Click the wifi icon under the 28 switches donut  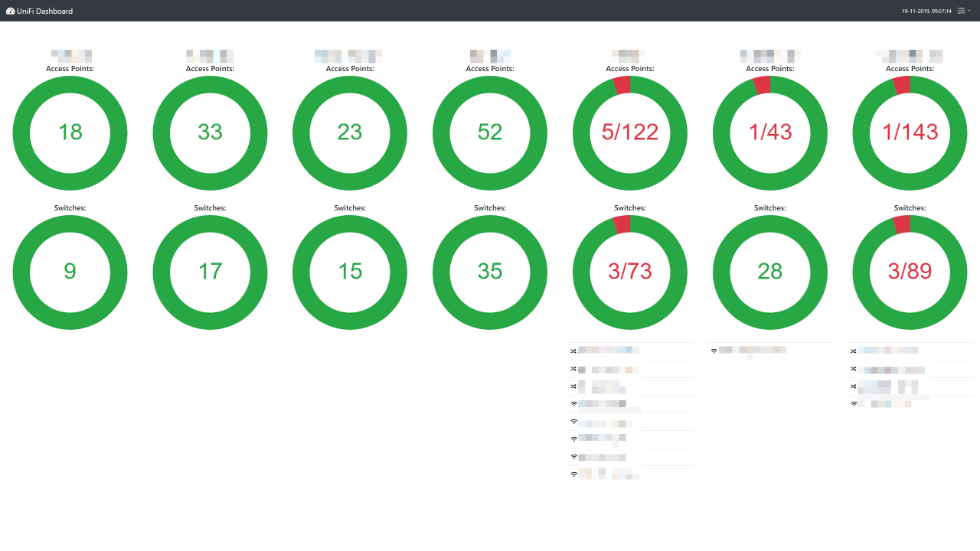pyautogui.click(x=714, y=349)
